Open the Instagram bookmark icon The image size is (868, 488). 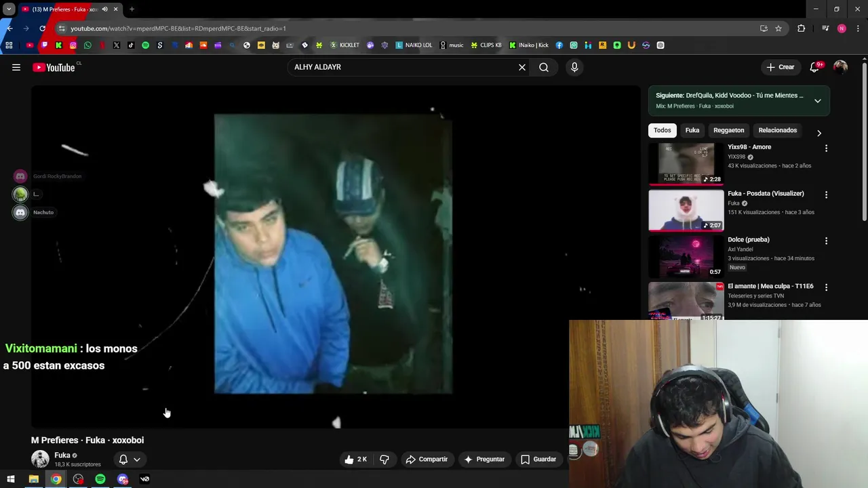[x=73, y=45]
